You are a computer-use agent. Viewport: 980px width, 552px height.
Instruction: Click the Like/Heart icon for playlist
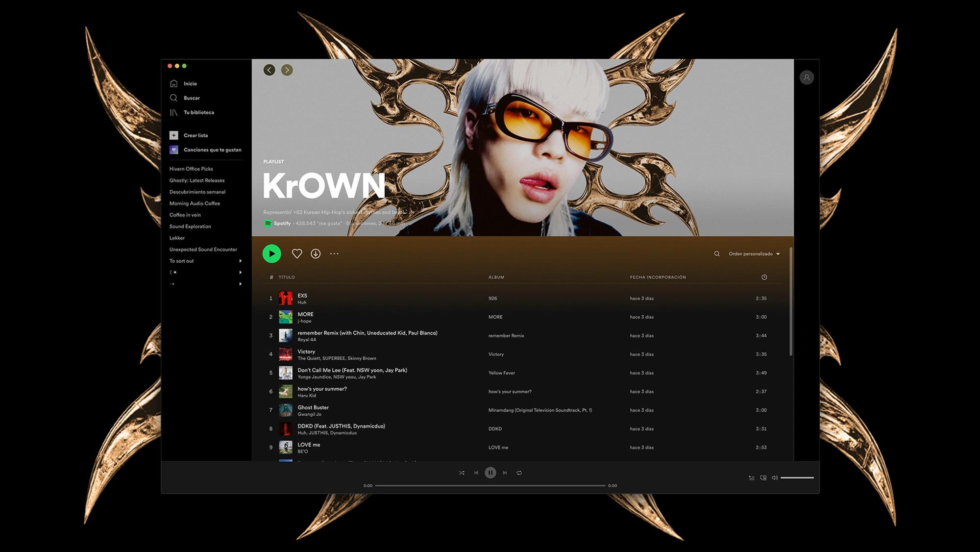pyautogui.click(x=296, y=253)
